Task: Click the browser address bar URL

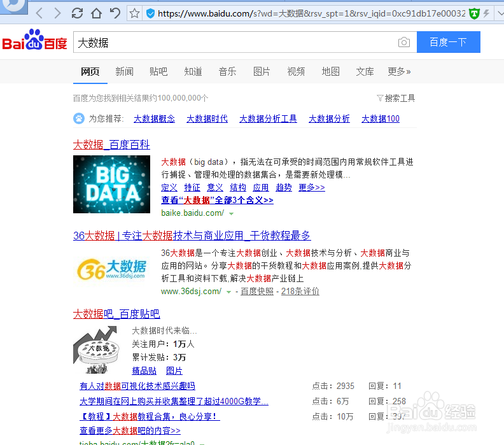Action: tap(311, 13)
